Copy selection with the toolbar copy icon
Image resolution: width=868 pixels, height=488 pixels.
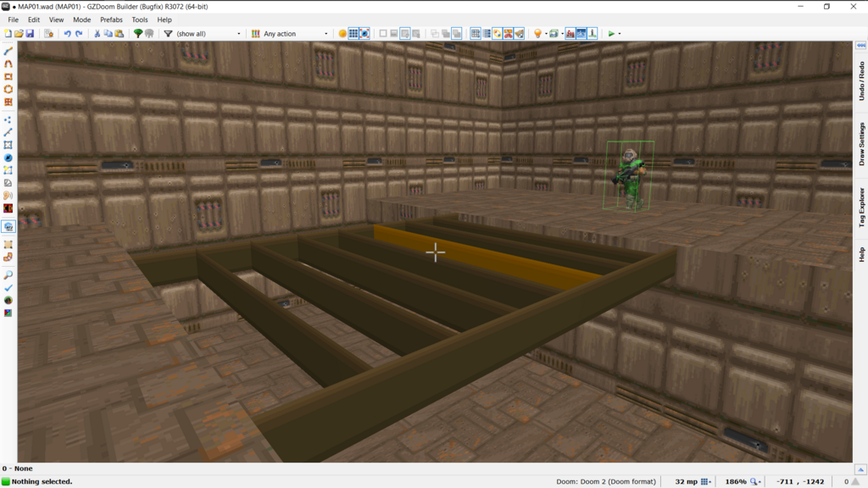[108, 34]
